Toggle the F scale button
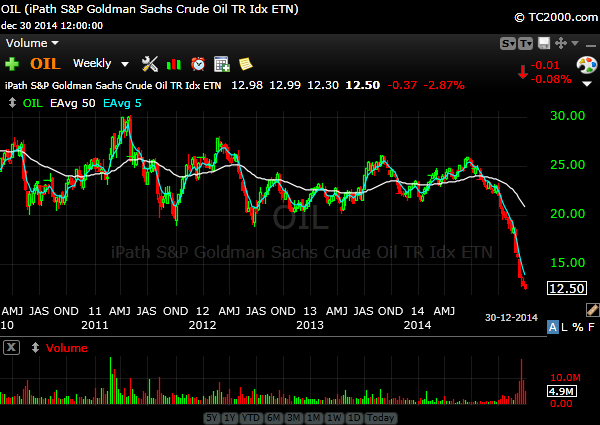 click(x=592, y=327)
